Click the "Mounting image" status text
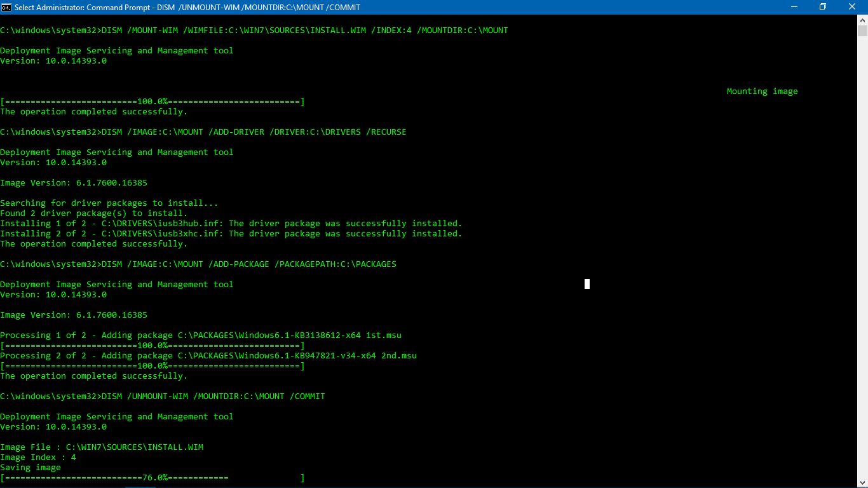This screenshot has height=488, width=868. pos(762,91)
